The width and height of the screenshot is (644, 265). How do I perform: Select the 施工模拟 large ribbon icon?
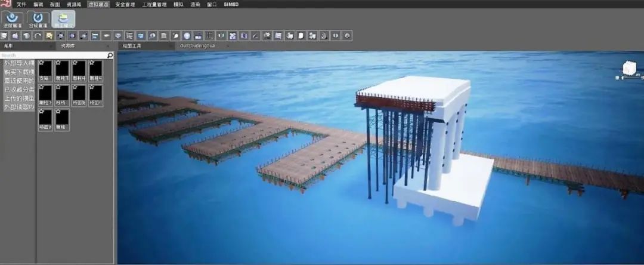click(64, 19)
